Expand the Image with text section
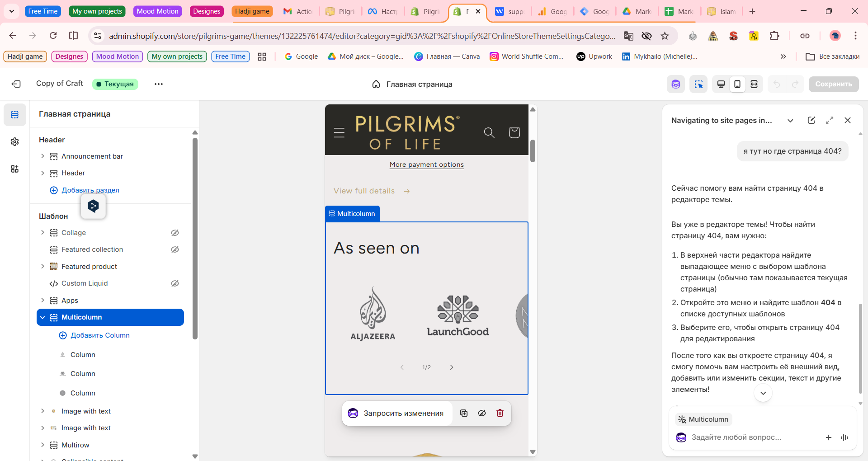The width and height of the screenshot is (868, 461). (x=43, y=411)
